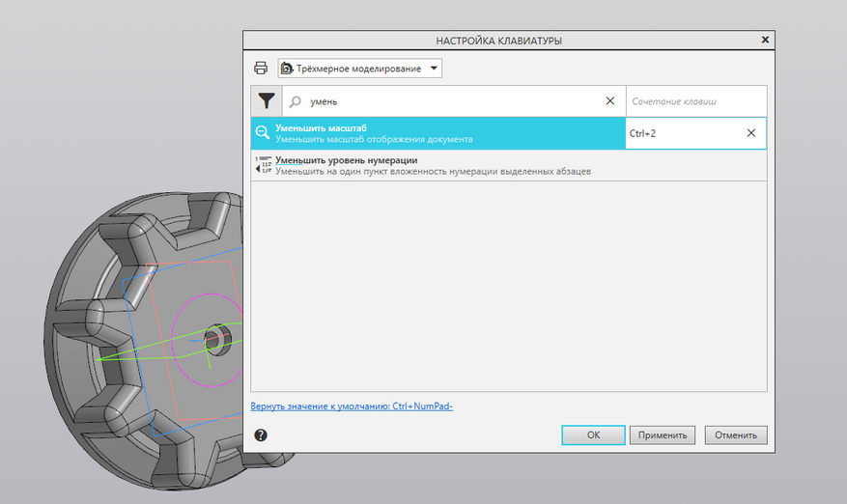
Task: Click the Отменить button
Action: point(736,434)
